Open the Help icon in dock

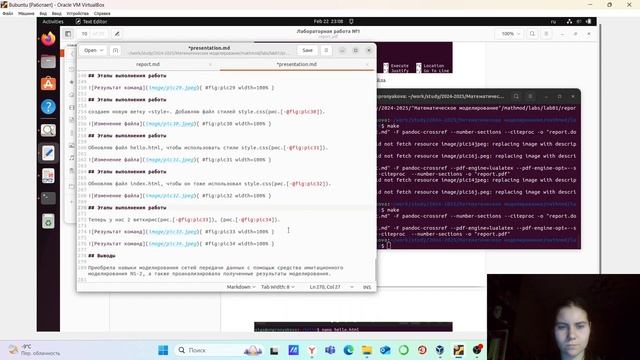(x=48, y=107)
